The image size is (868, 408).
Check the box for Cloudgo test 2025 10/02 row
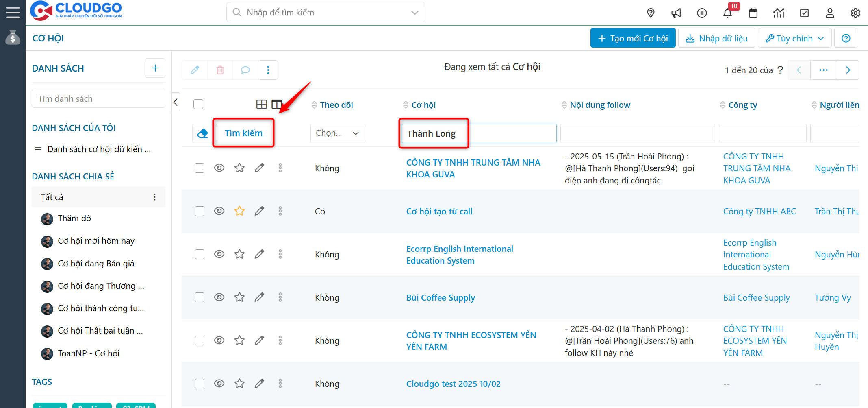[200, 384]
